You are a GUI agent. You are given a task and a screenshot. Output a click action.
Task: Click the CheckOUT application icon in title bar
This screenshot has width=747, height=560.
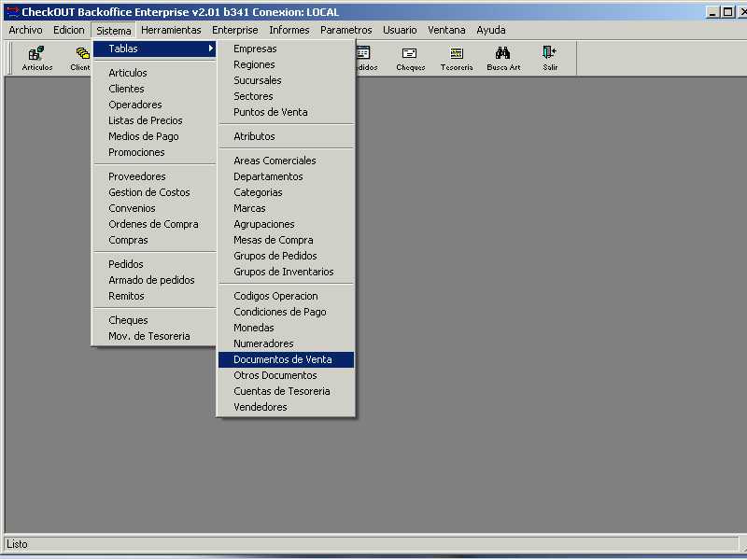(12, 12)
